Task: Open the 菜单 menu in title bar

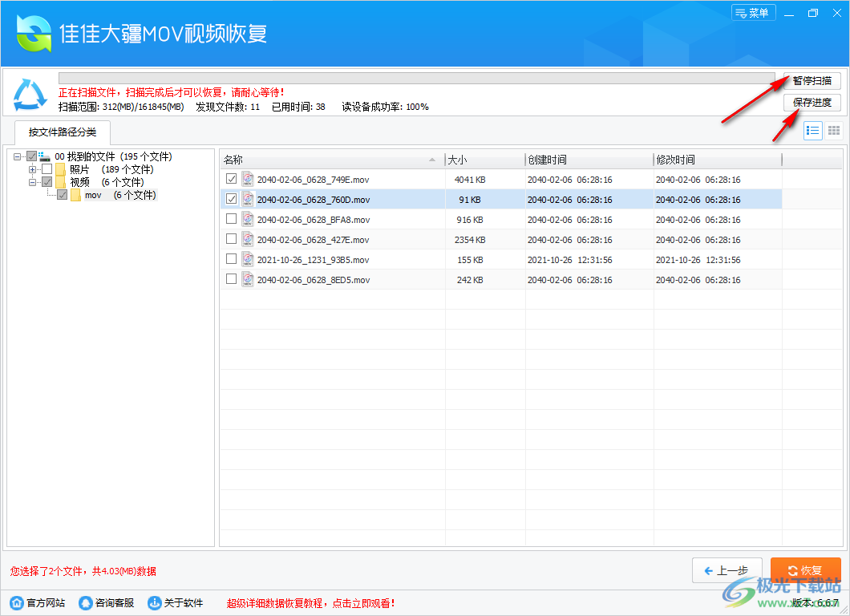Action: (x=754, y=13)
